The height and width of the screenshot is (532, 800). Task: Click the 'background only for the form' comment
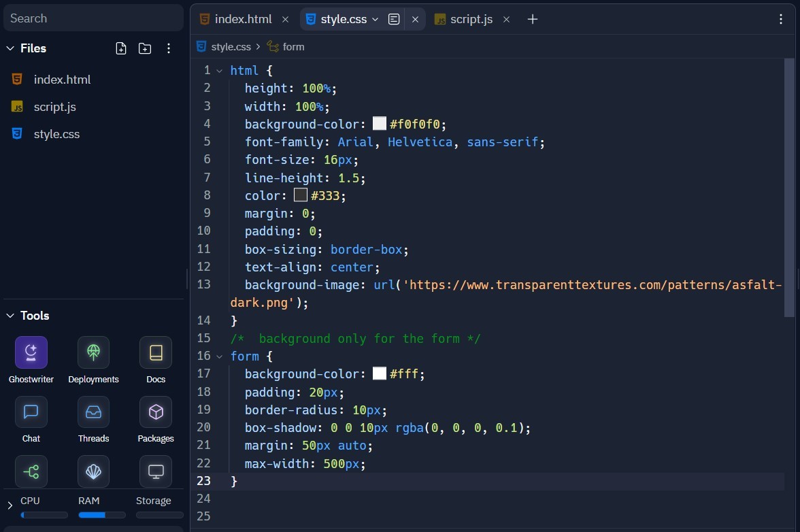(x=356, y=339)
